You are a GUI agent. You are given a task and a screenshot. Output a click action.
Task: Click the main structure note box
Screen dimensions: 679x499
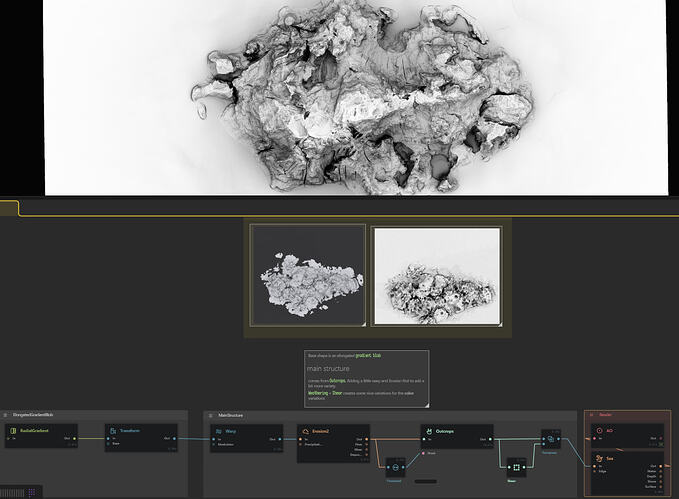tap(366, 378)
